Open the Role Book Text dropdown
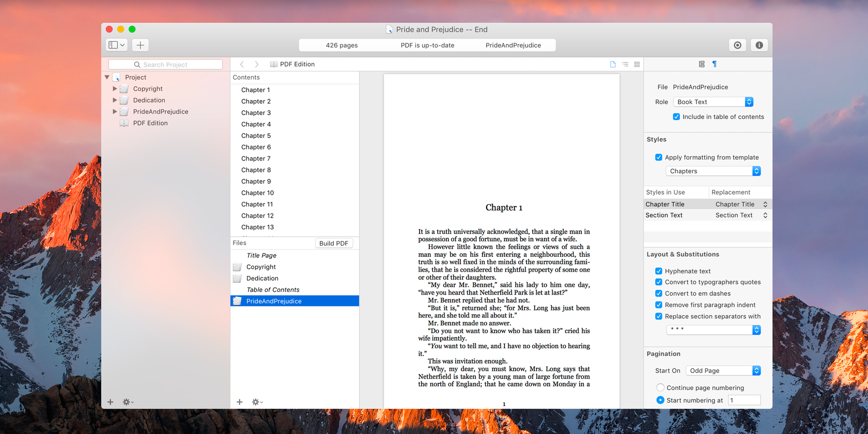Image resolution: width=868 pixels, height=434 pixels. pyautogui.click(x=713, y=102)
